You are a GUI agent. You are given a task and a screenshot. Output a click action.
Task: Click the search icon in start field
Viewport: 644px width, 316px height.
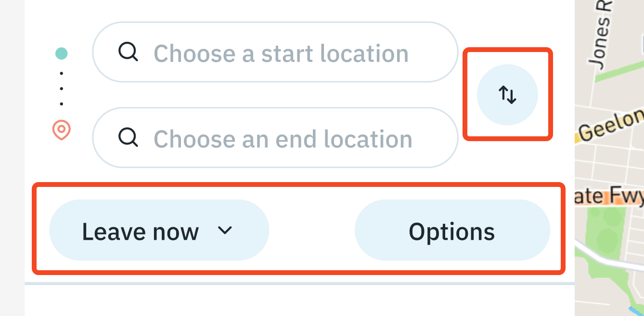[128, 52]
